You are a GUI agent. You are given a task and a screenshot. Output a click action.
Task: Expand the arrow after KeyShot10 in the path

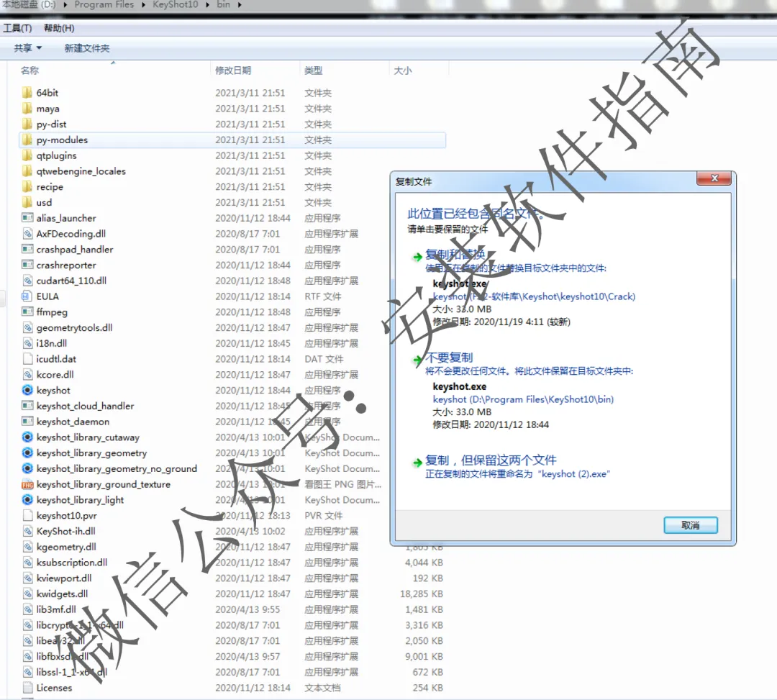pos(207,5)
